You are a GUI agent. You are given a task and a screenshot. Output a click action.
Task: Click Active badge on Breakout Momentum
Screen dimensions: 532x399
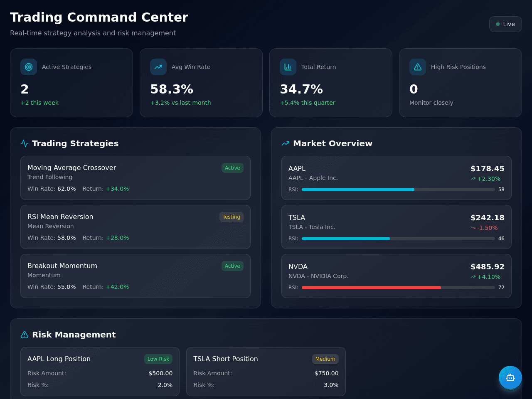232,266
